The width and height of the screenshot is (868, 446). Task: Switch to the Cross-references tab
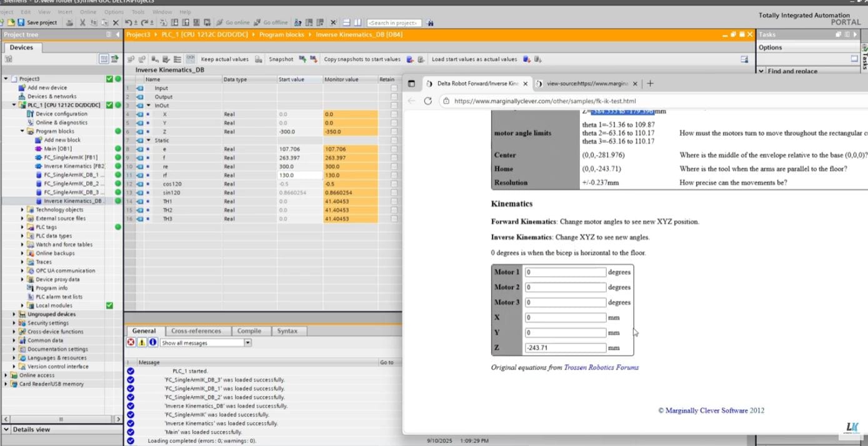click(x=196, y=331)
